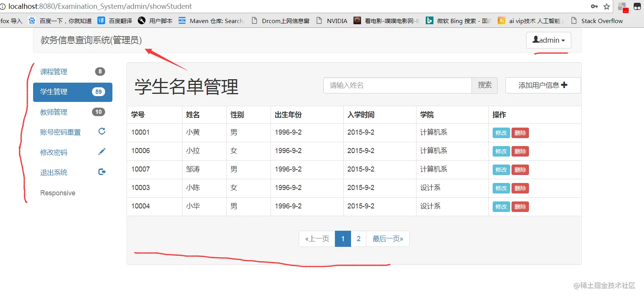Screen dimensions: 644x298
Task: Click the 学生名单管理 heading
Action: click(x=186, y=87)
